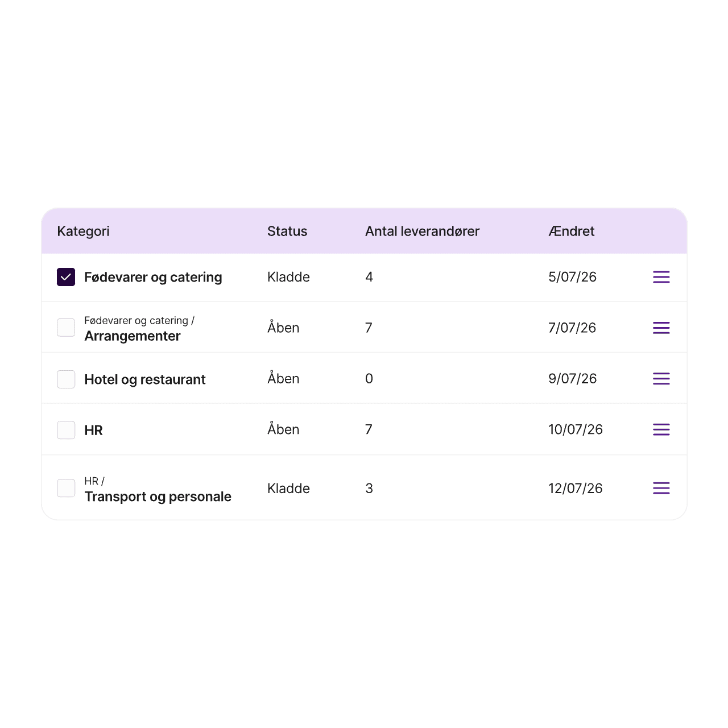Viewport: 728px width, 728px height.
Task: Click the Antal leverandører column header
Action: (x=422, y=231)
